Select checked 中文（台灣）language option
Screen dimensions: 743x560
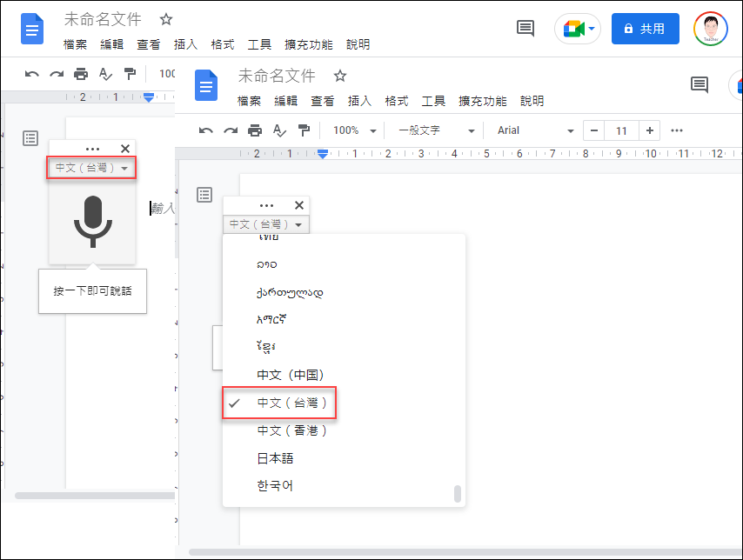pyautogui.click(x=344, y=403)
